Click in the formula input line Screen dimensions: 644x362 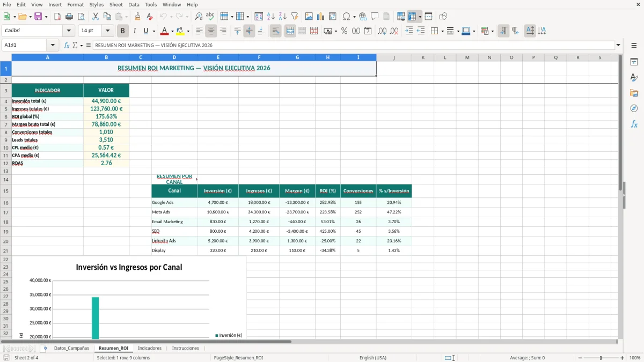point(353,46)
